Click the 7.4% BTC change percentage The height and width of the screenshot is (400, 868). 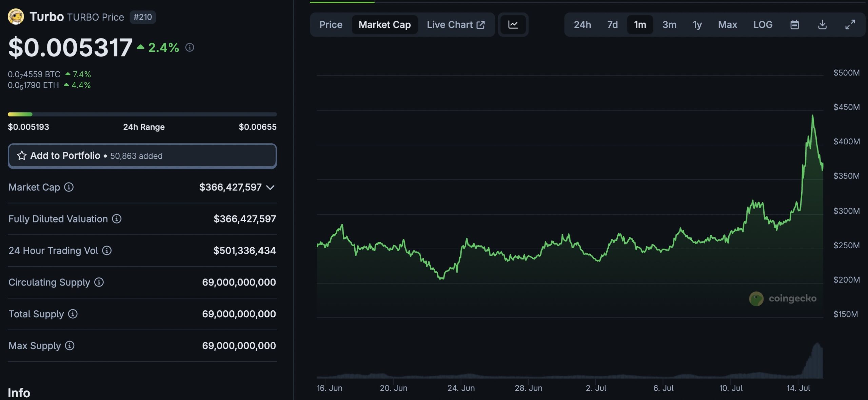[x=82, y=74]
